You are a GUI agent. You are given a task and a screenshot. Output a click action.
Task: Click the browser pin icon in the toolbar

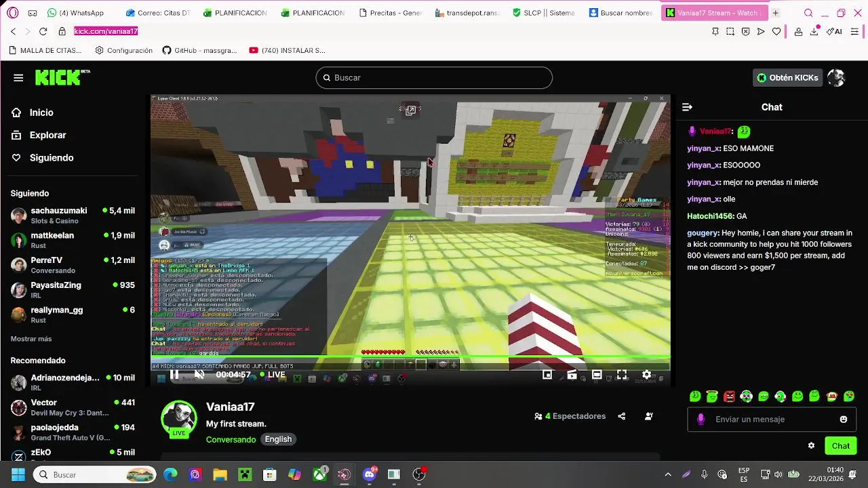715,31
